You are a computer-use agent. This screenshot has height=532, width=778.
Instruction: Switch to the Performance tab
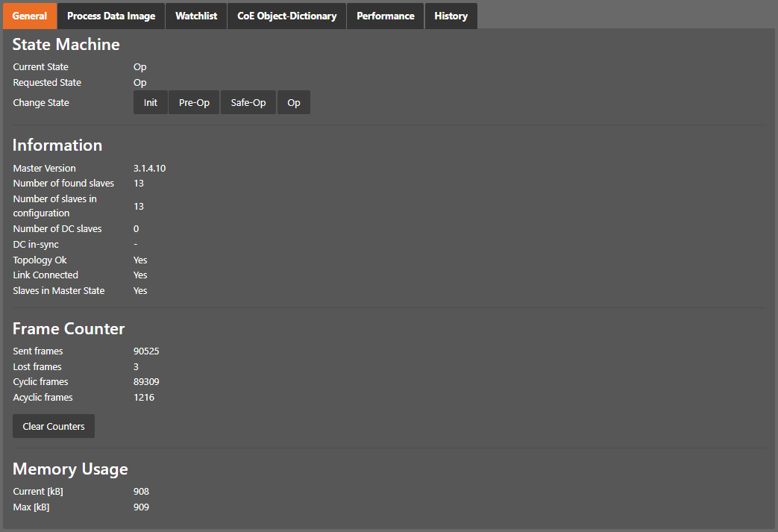click(x=385, y=16)
